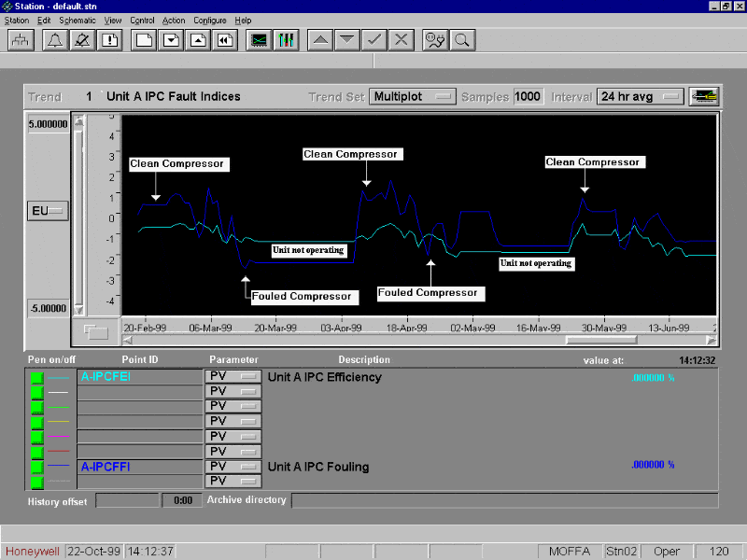Toggle the second green pen indicator
747x560 pixels.
point(37,392)
